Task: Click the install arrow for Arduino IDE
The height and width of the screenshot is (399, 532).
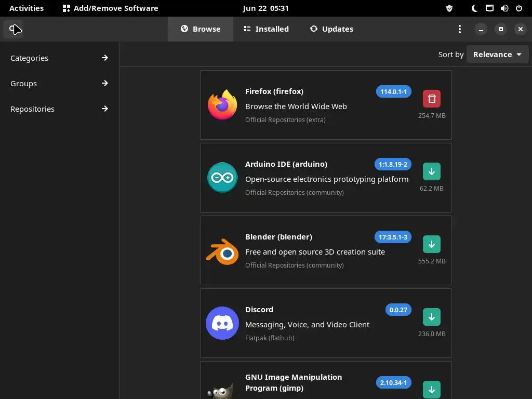Action: [432, 171]
